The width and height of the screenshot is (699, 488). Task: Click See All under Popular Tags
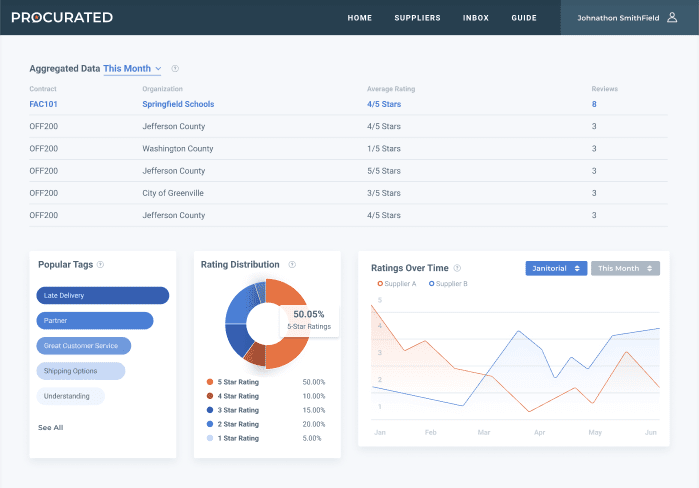51,427
